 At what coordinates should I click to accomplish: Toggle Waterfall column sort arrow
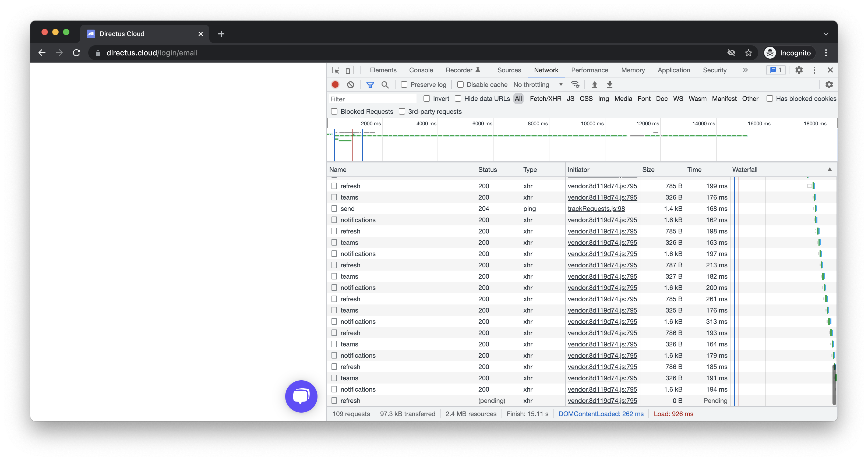coord(830,170)
